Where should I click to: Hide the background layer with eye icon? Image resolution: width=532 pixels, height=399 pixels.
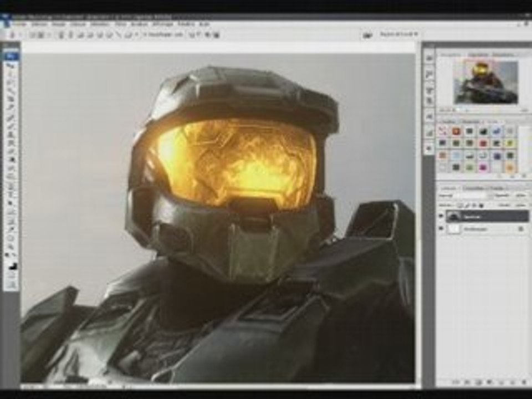click(x=441, y=229)
